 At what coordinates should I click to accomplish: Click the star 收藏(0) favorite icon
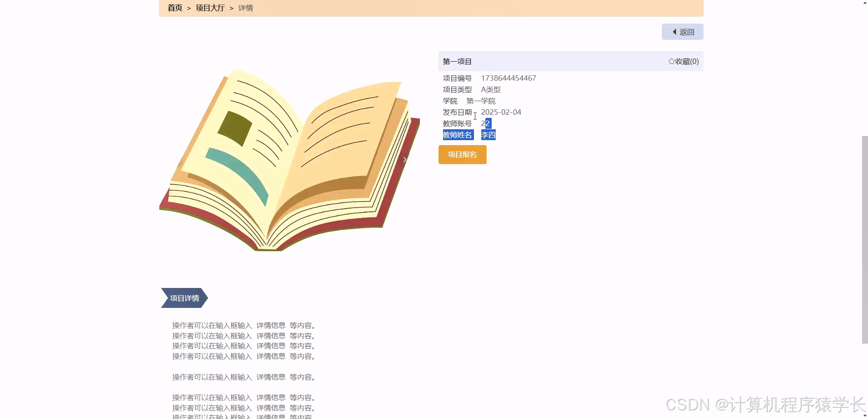tap(671, 61)
